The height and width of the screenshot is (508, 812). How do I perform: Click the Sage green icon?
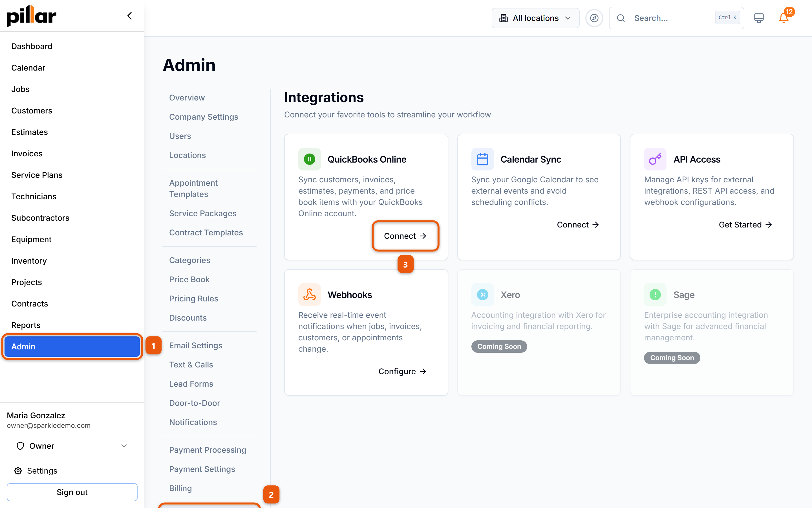[x=655, y=295]
